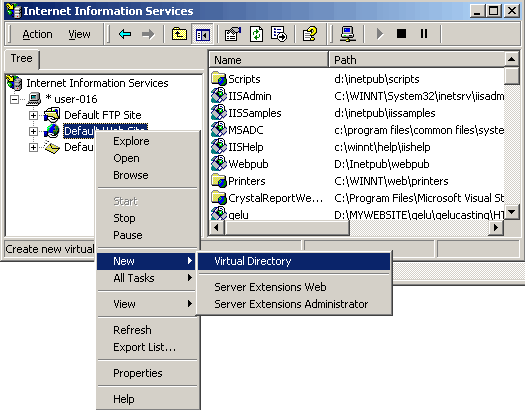The height and width of the screenshot is (410, 525).
Task: Click the Export List toolbar icon
Action: point(279,34)
